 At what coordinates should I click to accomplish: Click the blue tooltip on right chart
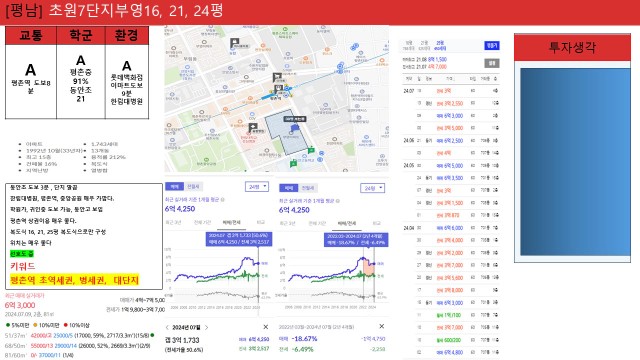pos(356,240)
